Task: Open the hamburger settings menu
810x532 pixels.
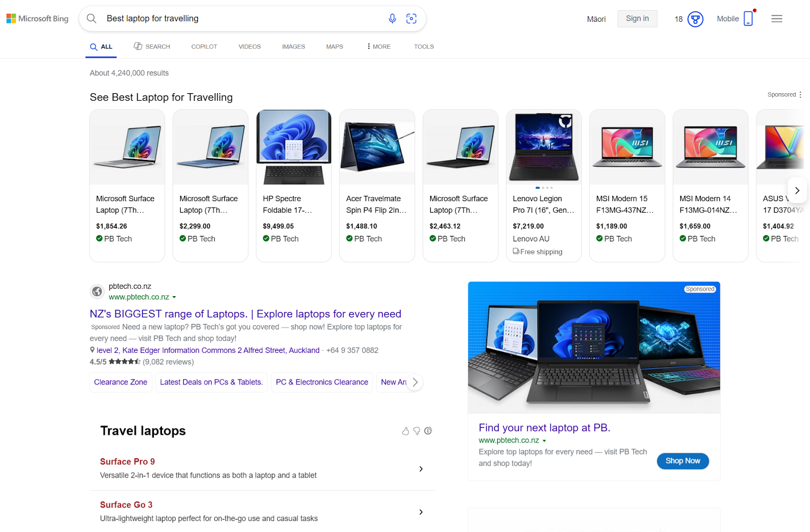Action: pos(777,19)
